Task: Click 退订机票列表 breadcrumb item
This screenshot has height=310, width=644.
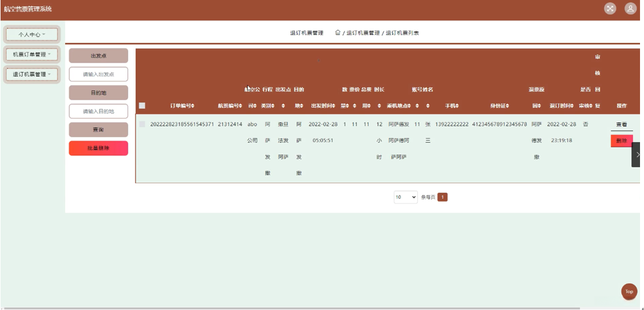Action: (x=402, y=33)
